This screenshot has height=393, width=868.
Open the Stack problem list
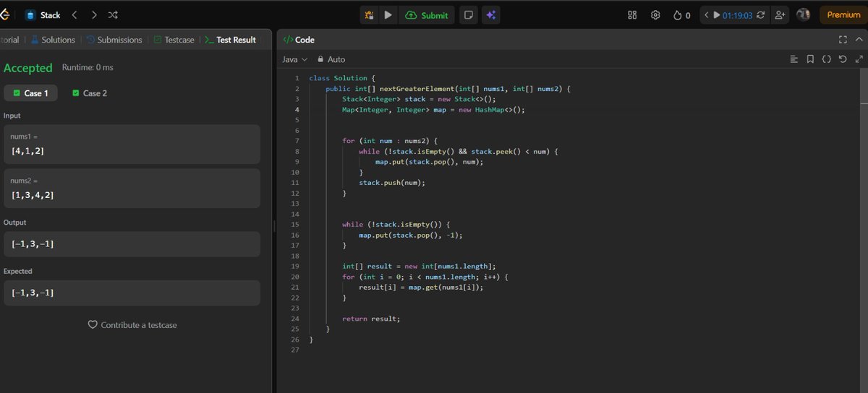click(x=43, y=15)
